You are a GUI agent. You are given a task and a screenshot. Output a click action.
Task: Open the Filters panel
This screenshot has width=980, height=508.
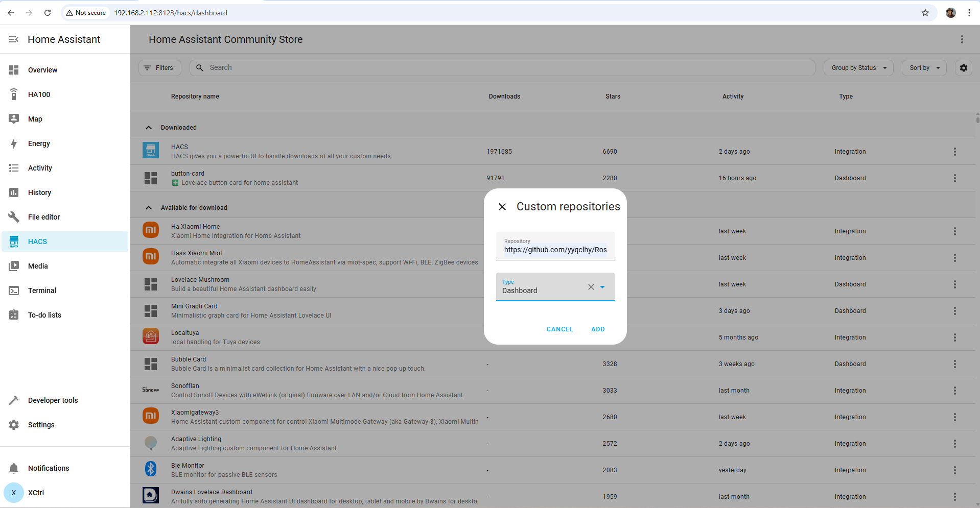(159, 68)
